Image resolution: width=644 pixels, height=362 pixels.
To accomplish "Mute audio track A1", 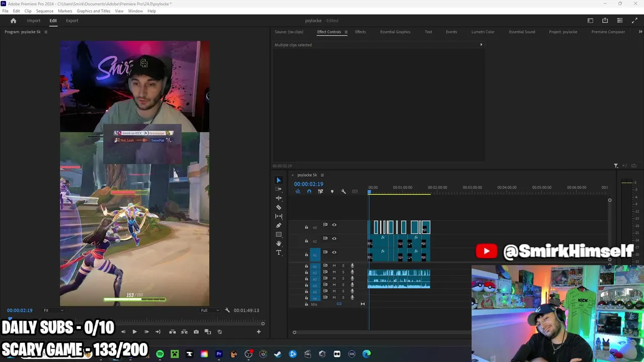I will pos(334,265).
